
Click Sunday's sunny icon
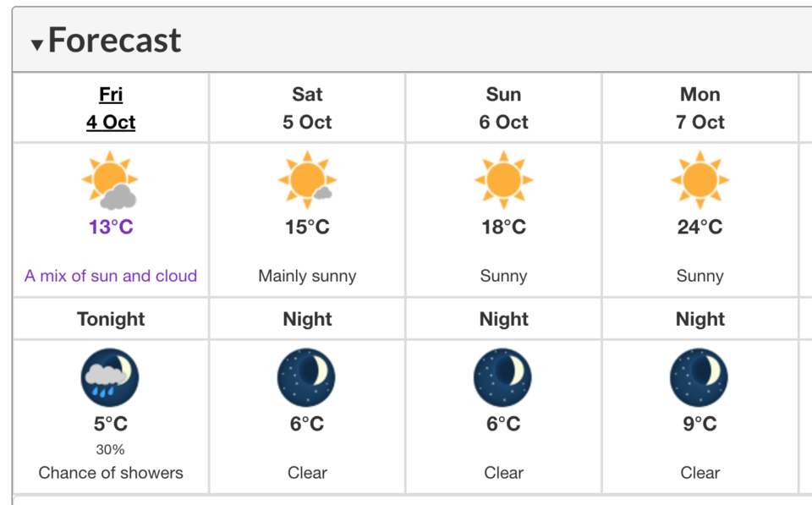[x=503, y=179]
